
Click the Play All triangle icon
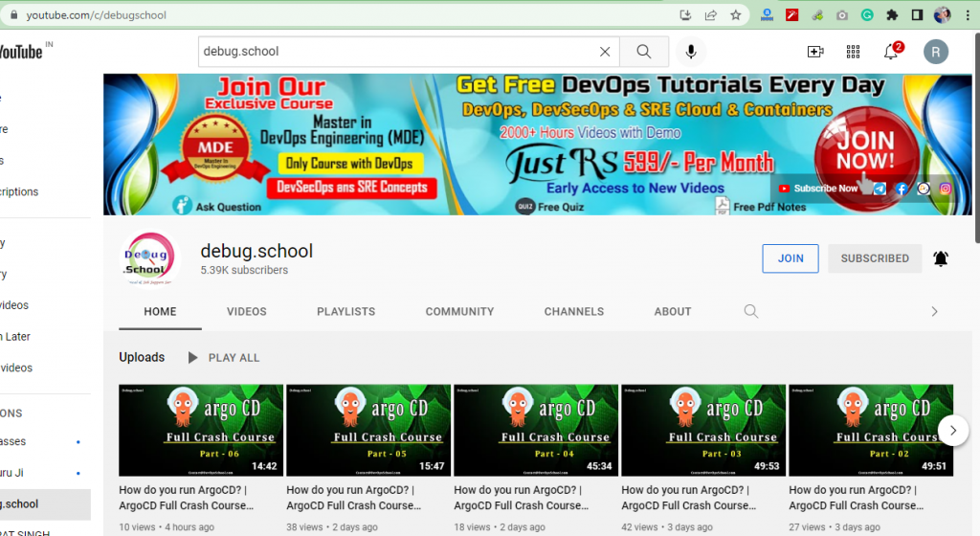192,357
